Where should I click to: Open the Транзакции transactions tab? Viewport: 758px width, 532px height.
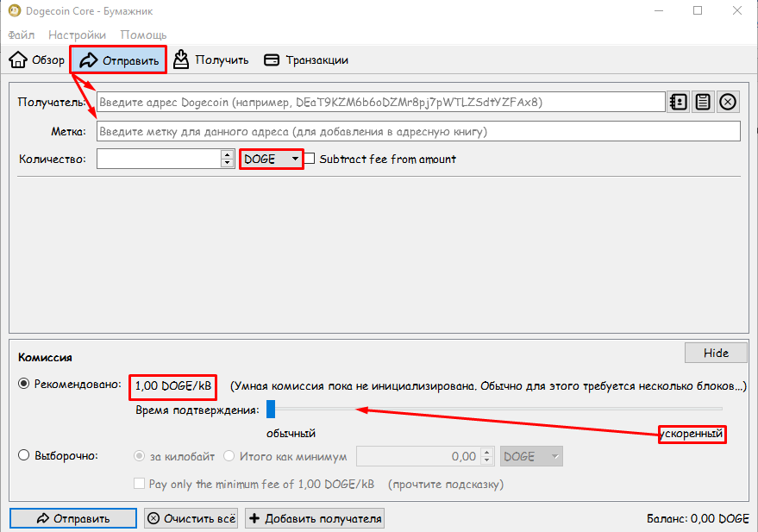click(x=306, y=60)
